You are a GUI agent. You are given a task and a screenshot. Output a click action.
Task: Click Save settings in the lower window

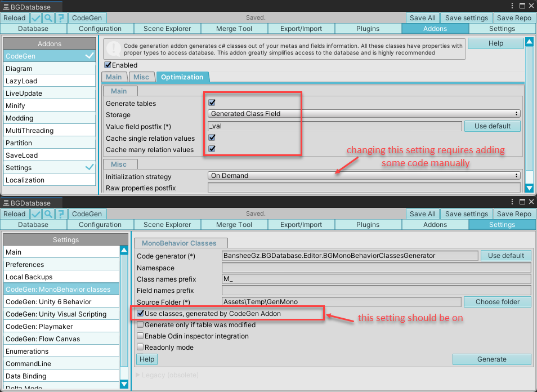(x=467, y=214)
